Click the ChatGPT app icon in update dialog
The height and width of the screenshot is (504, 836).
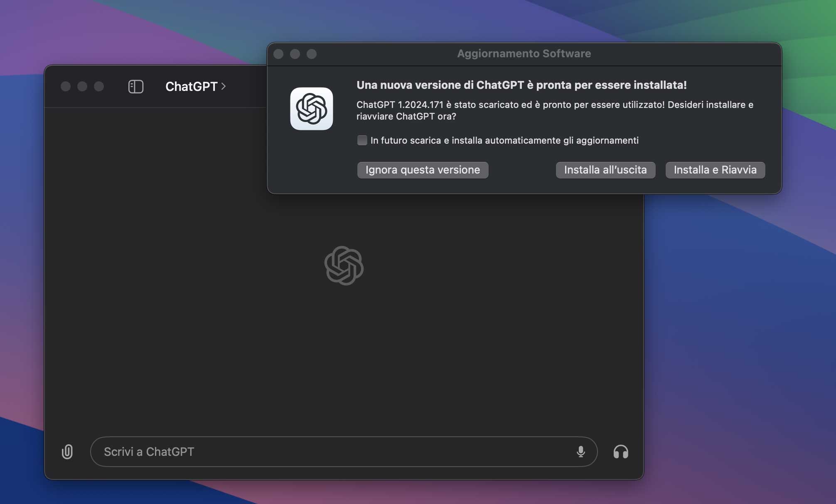pyautogui.click(x=312, y=109)
